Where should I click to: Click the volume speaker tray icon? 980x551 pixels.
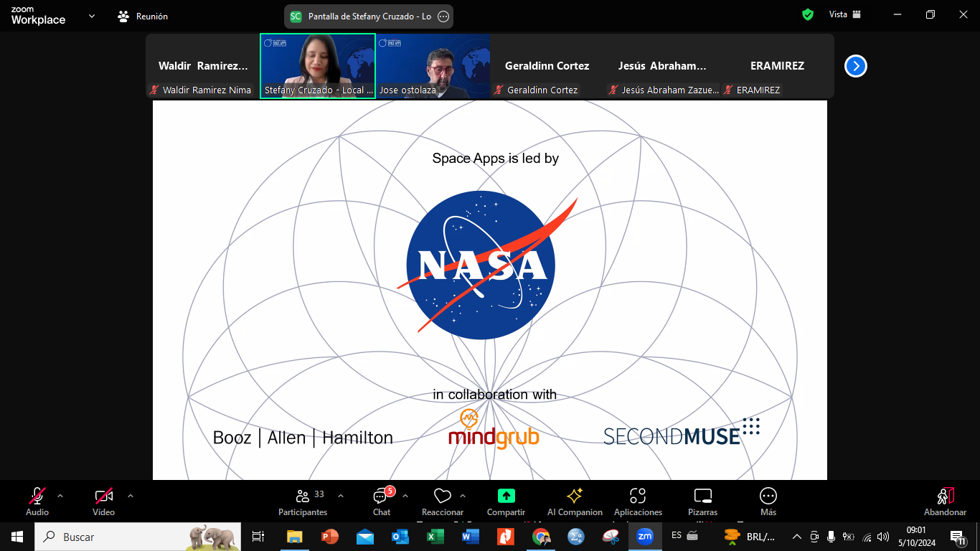(883, 537)
